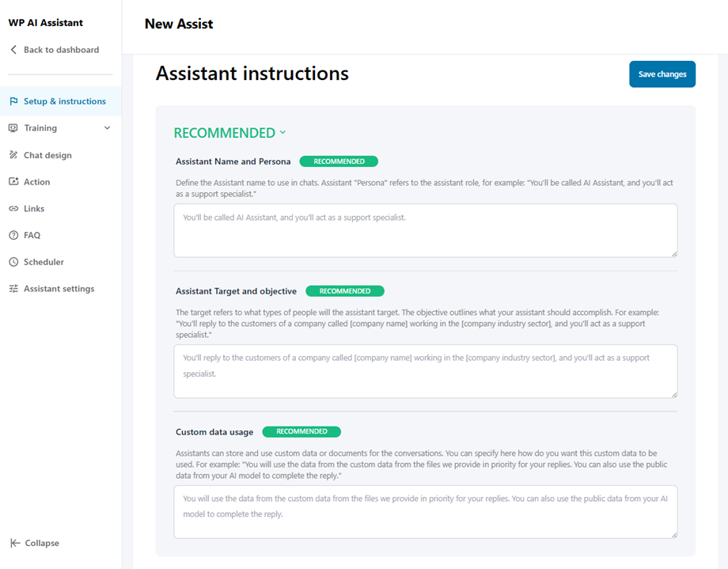
Task: Click the Collapse sidebar arrow icon
Action: coord(14,543)
